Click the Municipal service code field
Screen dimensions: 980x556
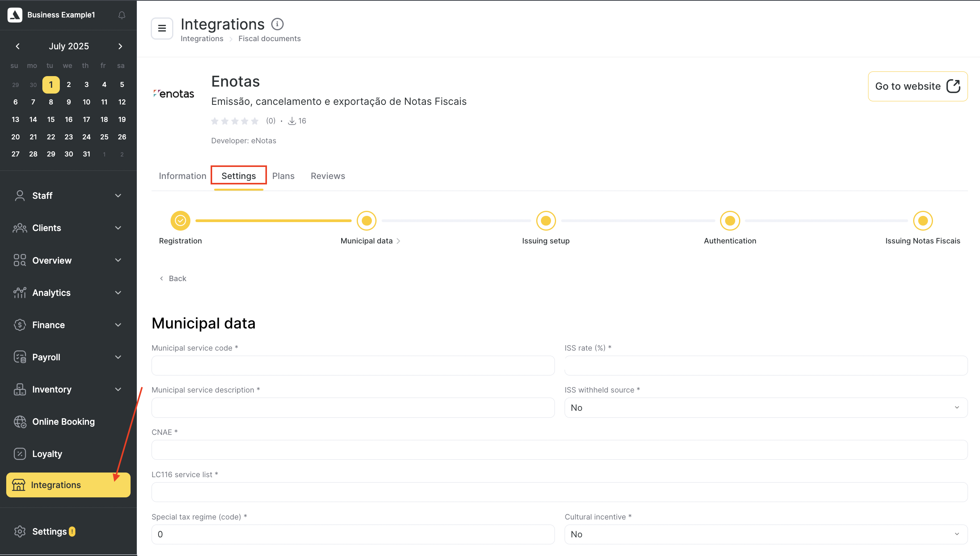(353, 365)
